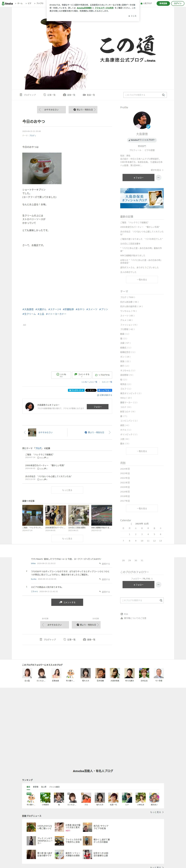Open hashtag #大島康徳
This screenshot has height=868, width=186.
pos(28,309)
